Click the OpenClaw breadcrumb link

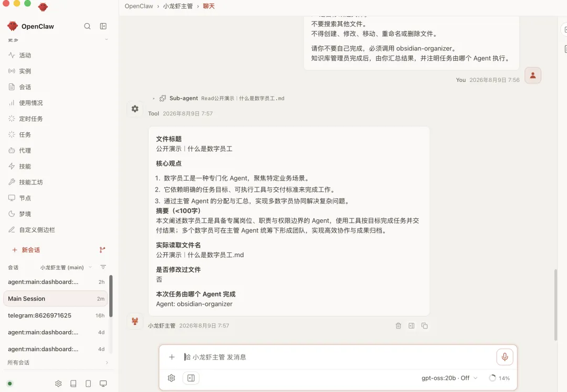[x=139, y=6]
